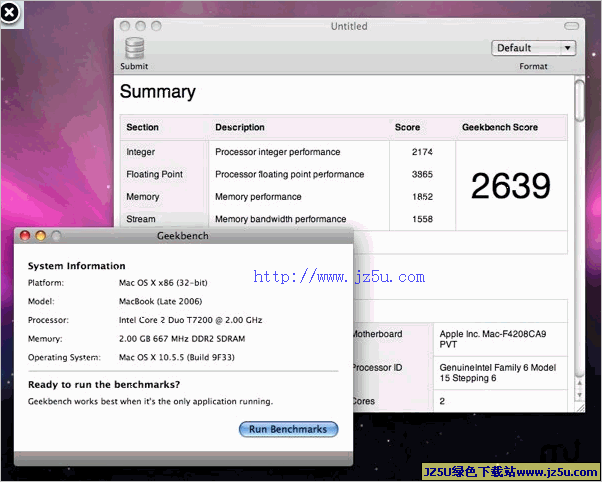Image resolution: width=602 pixels, height=482 pixels.
Task: Click '2.00 GB 667 MHz DDR2 SDRAM' memory value
Action: tap(182, 339)
